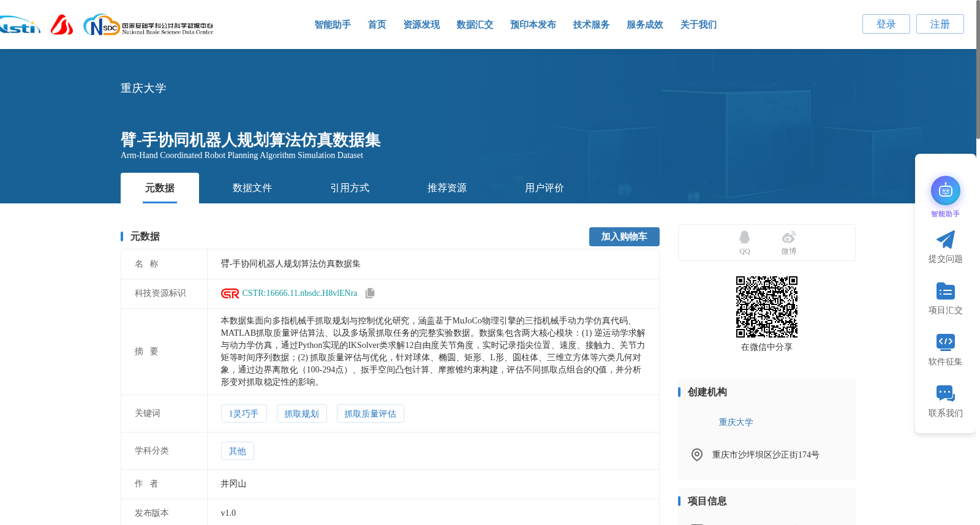Open 智能助手 in top navigation
Screen dimensions: 980x525
(333, 25)
